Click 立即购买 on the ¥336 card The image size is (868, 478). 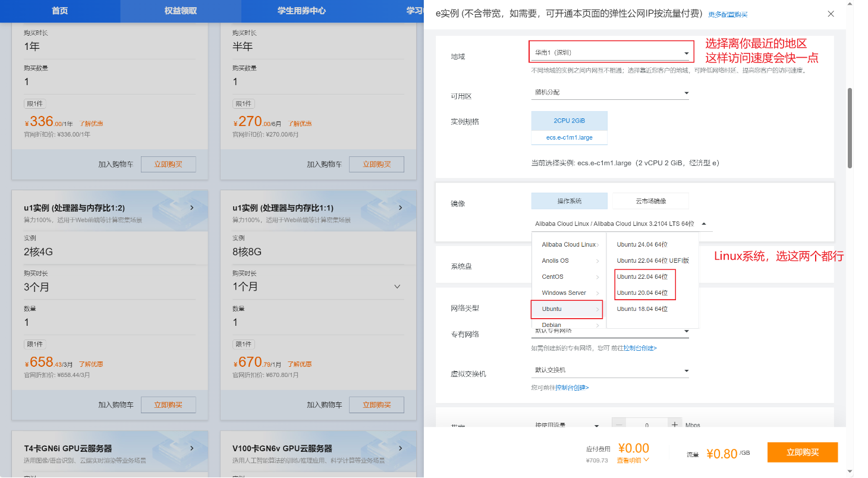tap(168, 165)
